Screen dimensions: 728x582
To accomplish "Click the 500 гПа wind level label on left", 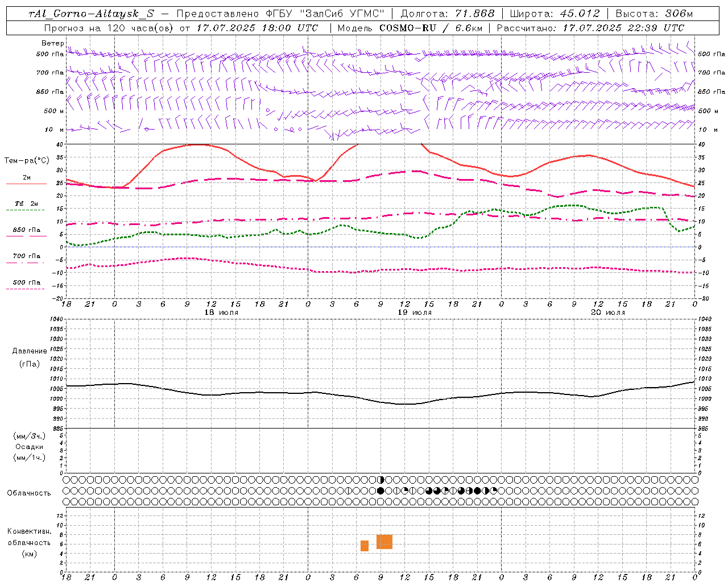I will click(x=50, y=54).
